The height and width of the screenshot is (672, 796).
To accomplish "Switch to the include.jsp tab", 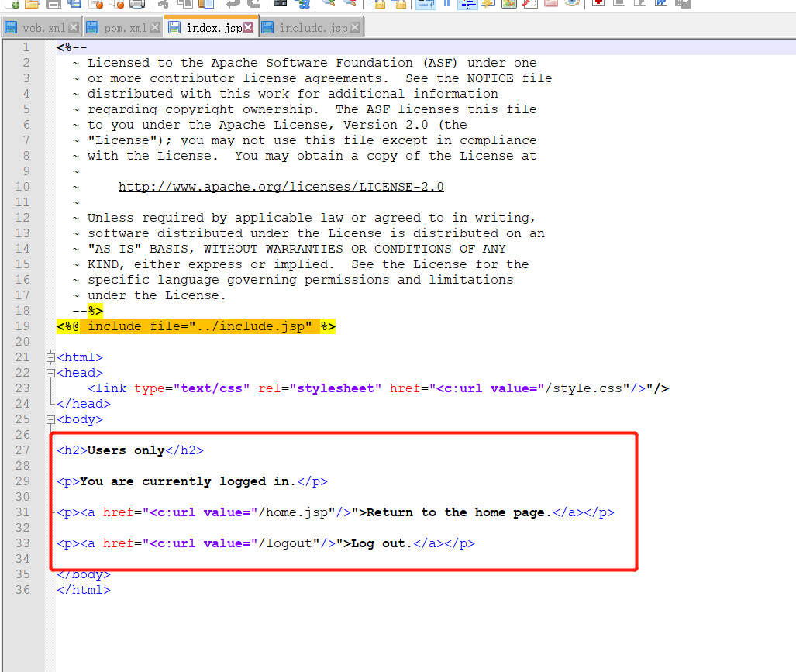I will coord(312,27).
